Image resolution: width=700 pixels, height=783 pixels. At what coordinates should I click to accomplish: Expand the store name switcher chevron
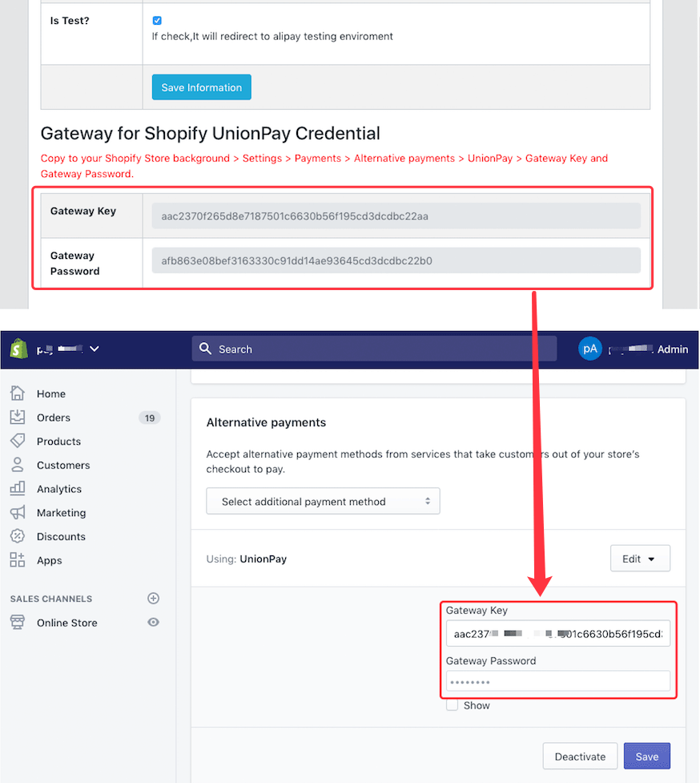[x=95, y=349]
